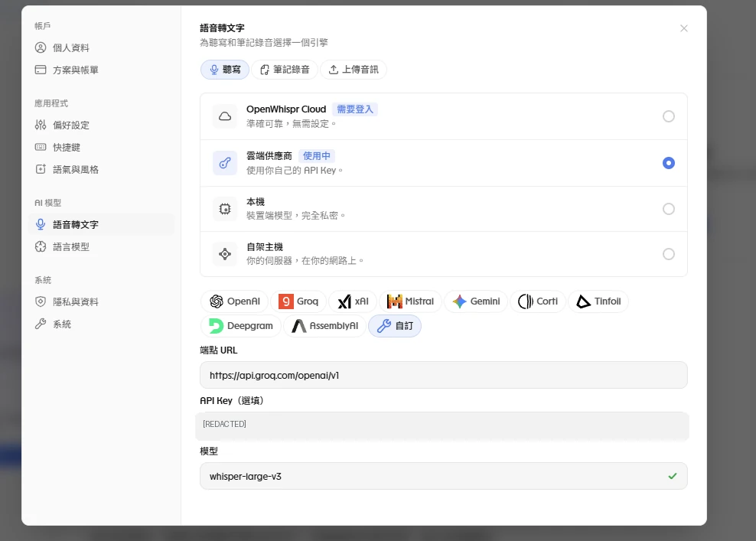This screenshot has height=541, width=756.
Task: Click the 端點 URL label
Action: [218, 350]
